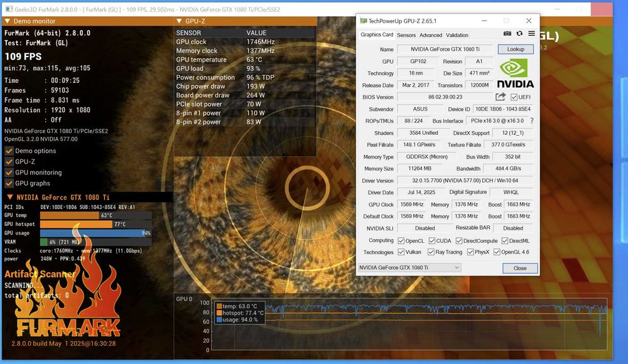Toggle the GPU-Z checkbox in FurMark
The width and height of the screenshot is (628, 364).
pos(9,162)
